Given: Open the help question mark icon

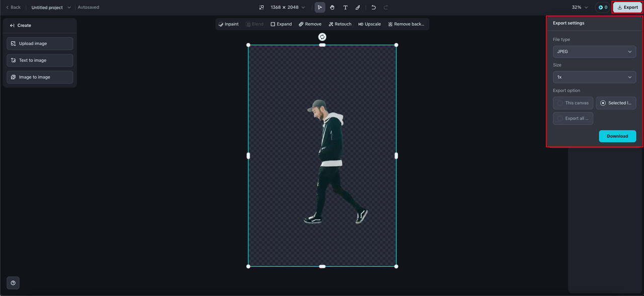Looking at the screenshot, I should [x=13, y=283].
